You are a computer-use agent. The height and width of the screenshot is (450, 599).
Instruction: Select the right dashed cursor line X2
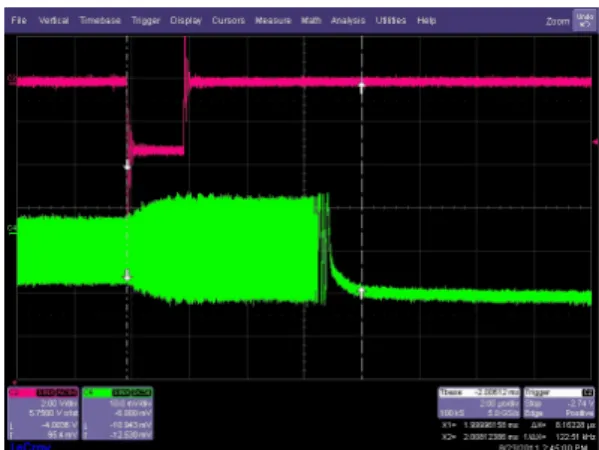tap(362, 208)
